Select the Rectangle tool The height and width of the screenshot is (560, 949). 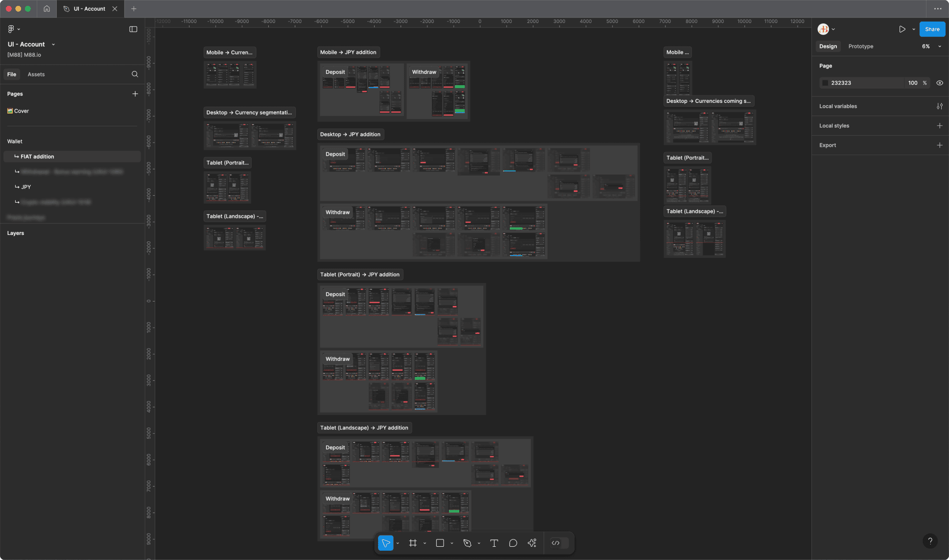click(x=440, y=543)
